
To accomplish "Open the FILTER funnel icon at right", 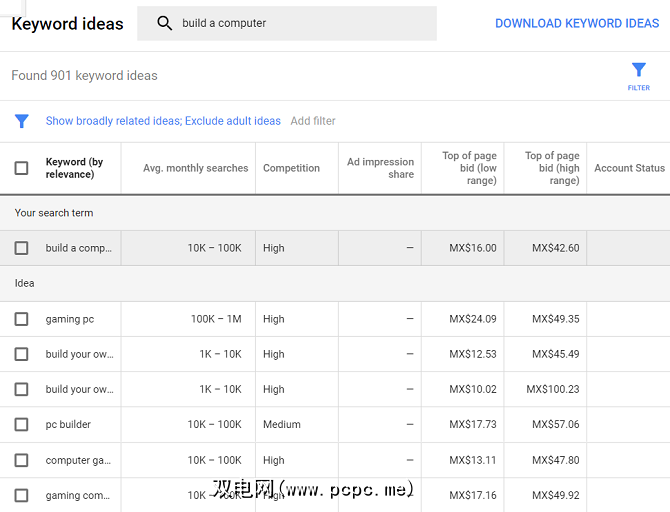I will point(638,71).
